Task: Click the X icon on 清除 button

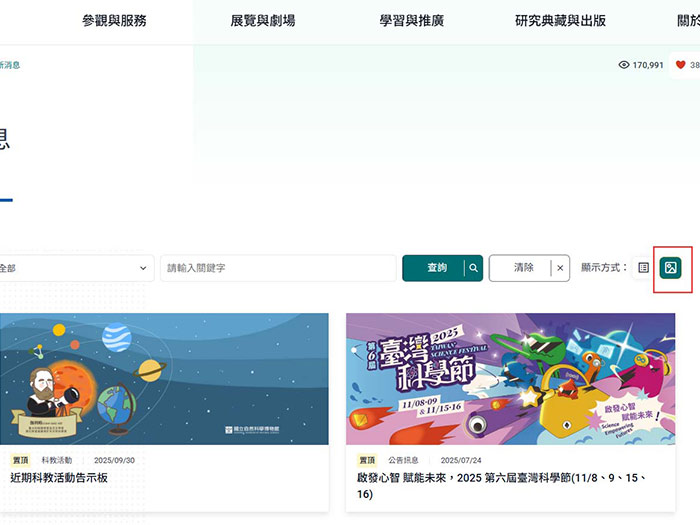Action: pos(560,268)
